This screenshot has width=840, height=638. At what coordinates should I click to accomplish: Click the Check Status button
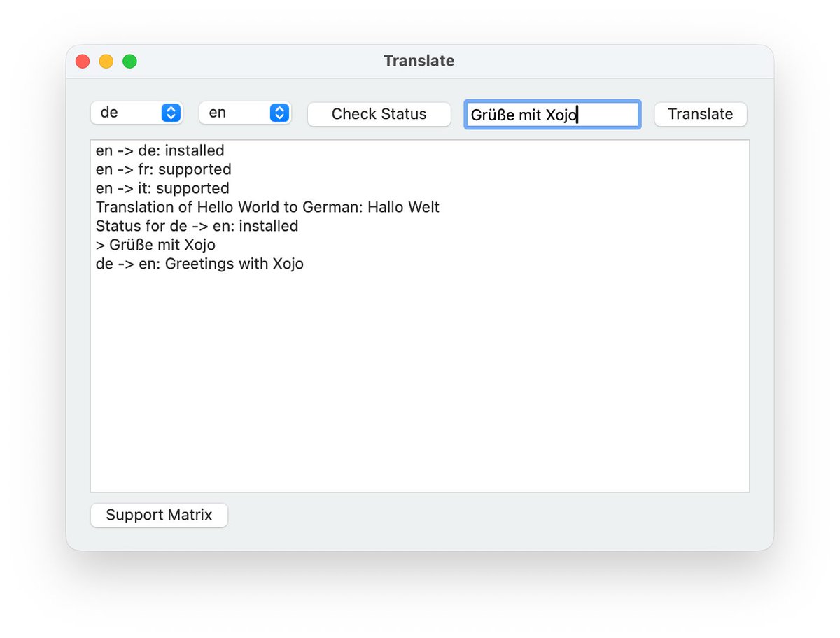pos(379,114)
